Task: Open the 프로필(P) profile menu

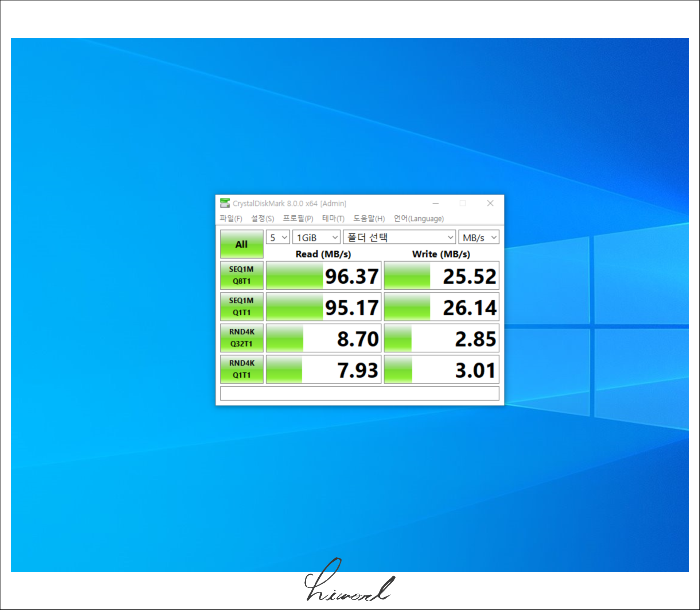Action: (298, 219)
